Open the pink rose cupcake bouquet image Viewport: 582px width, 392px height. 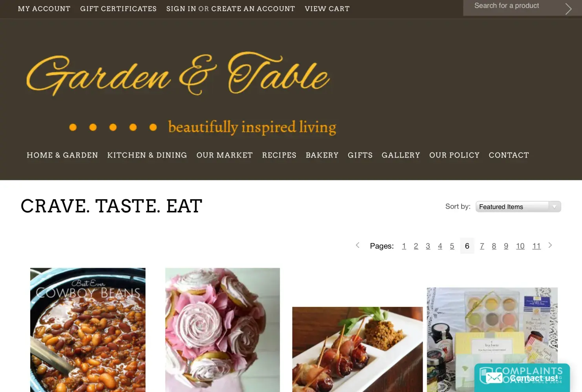[x=223, y=330]
